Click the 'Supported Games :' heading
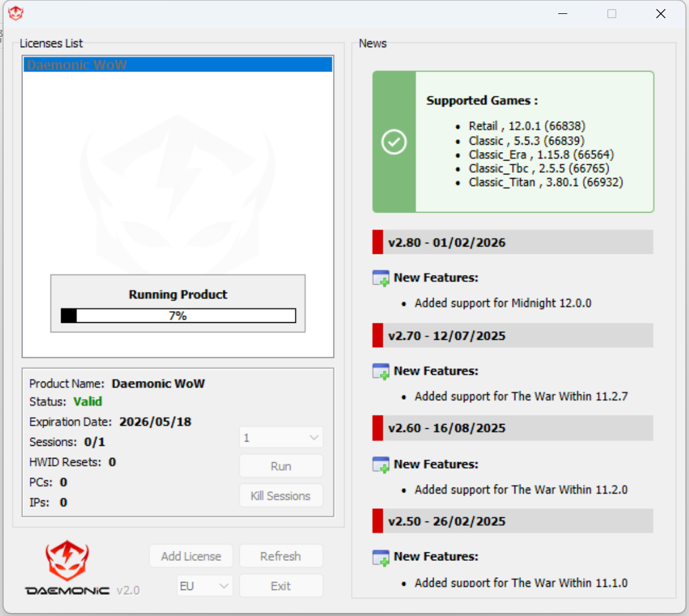The height and width of the screenshot is (616, 689). coord(482,101)
